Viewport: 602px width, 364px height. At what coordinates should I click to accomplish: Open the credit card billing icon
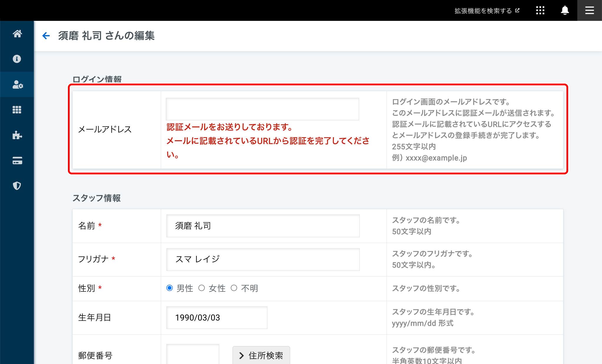pos(17,161)
